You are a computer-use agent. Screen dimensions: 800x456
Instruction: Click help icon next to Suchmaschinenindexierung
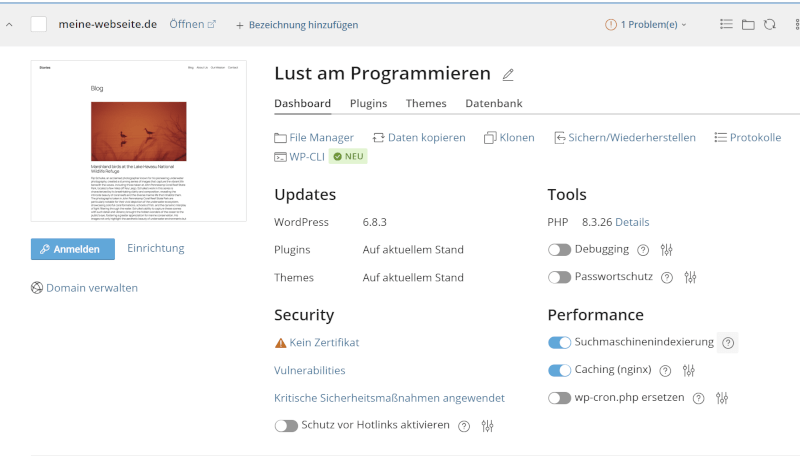click(728, 343)
